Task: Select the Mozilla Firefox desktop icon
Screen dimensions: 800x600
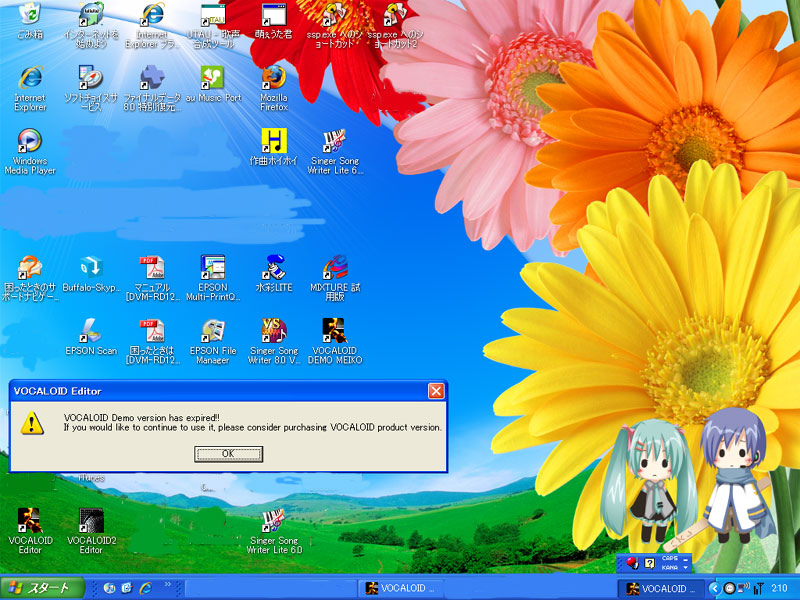Action: (274, 88)
